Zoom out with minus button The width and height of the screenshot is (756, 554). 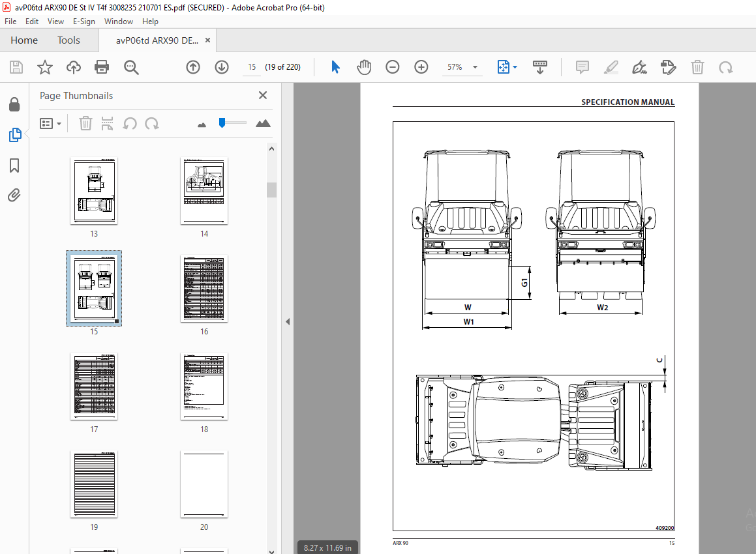point(393,67)
